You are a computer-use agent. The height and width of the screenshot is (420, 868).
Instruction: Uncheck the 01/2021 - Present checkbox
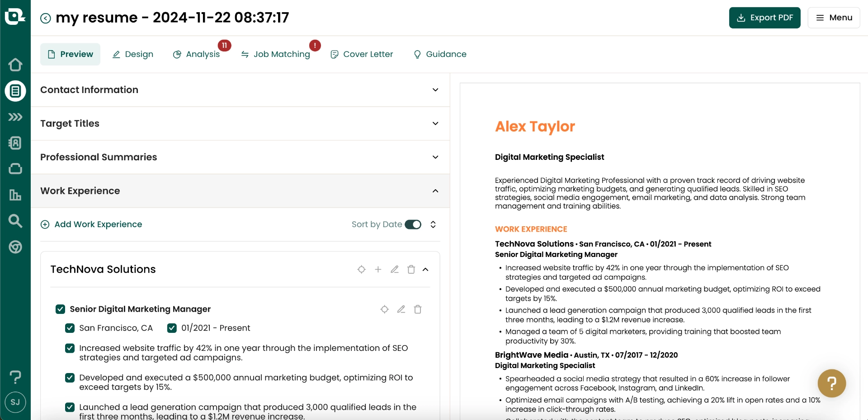[x=172, y=328]
